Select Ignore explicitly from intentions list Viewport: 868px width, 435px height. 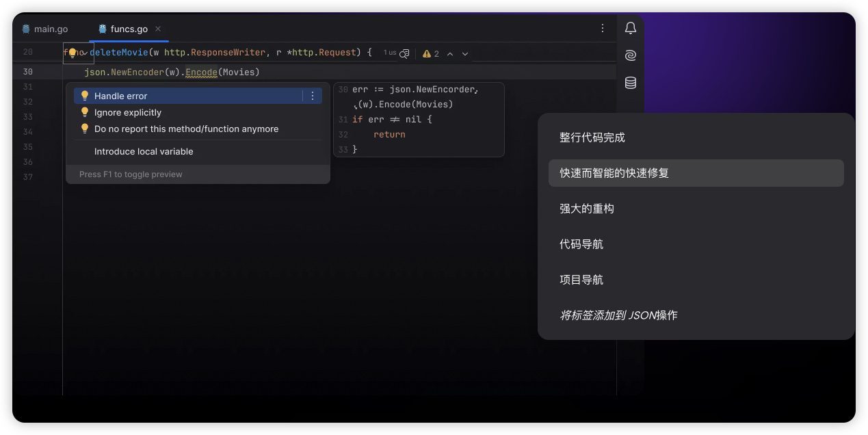pyautogui.click(x=128, y=112)
